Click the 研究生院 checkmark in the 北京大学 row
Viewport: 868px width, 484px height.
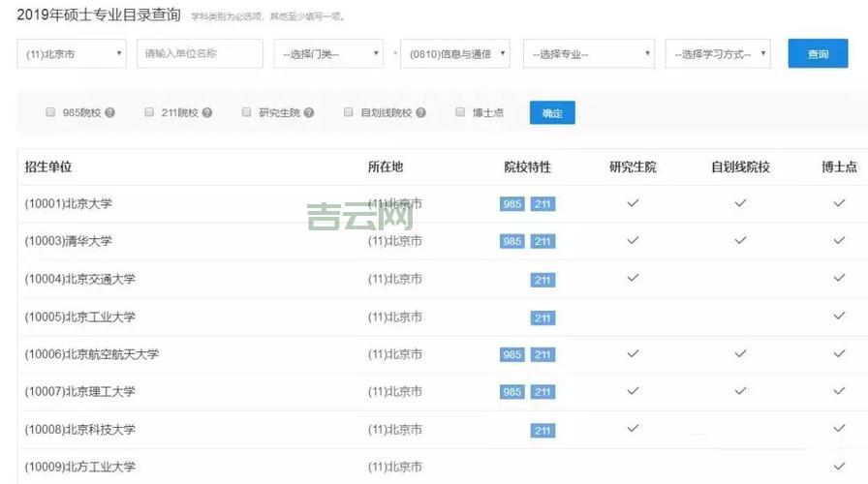pos(633,203)
